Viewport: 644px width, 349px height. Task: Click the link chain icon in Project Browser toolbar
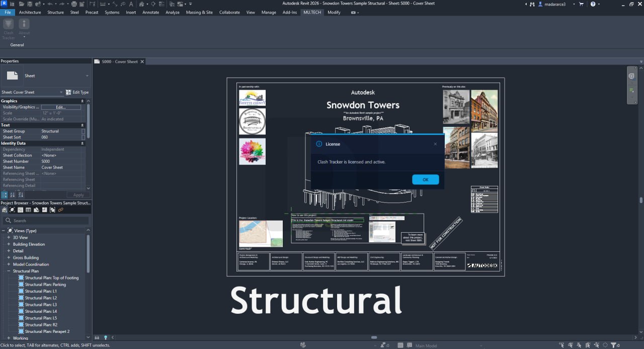point(60,210)
